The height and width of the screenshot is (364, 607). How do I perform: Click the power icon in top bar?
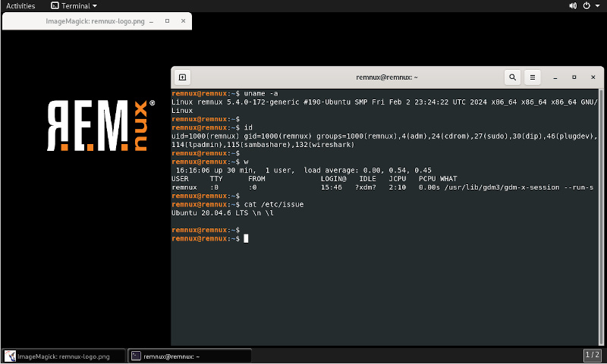pos(586,5)
